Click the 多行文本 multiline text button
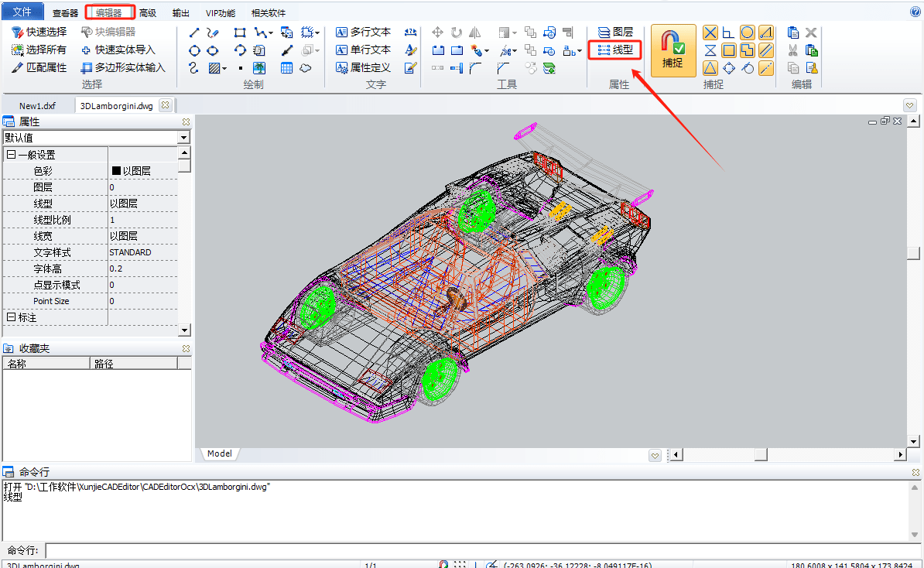Screen dimensions: 924x568 [x=364, y=33]
